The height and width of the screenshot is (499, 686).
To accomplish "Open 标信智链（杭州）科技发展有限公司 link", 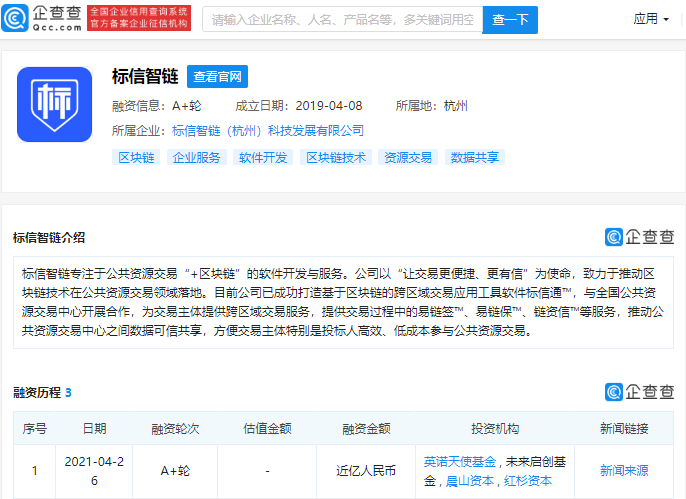I will click(x=268, y=130).
